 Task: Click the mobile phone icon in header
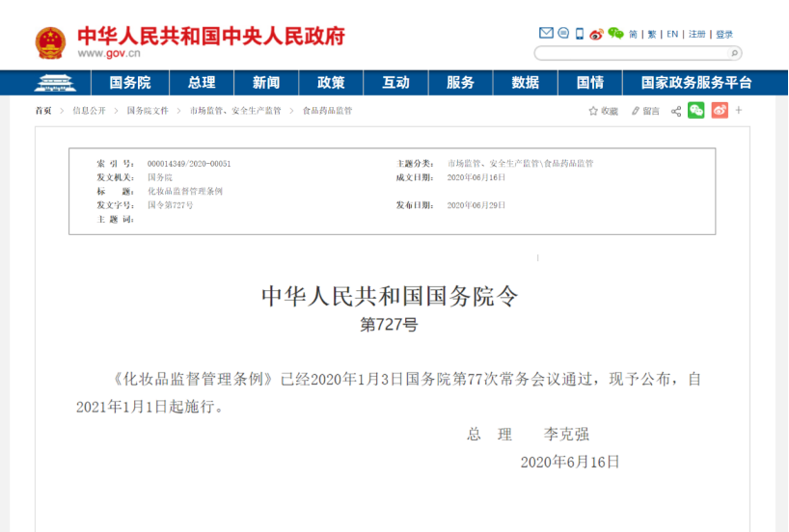580,34
